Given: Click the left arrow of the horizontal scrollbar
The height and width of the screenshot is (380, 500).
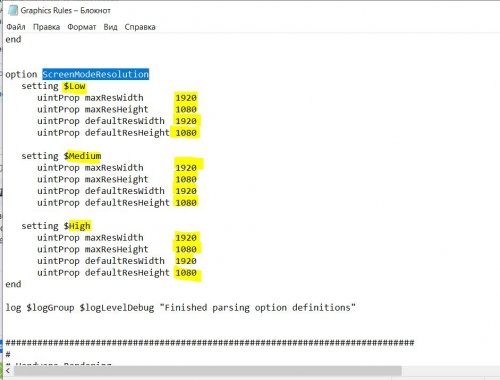Looking at the screenshot, I should [x=8, y=370].
